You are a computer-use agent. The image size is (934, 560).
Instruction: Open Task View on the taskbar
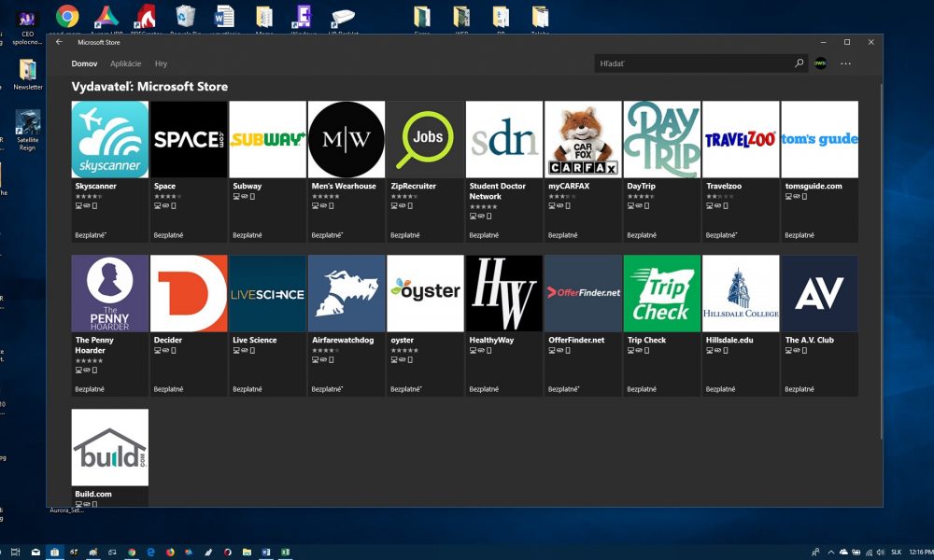[16, 553]
